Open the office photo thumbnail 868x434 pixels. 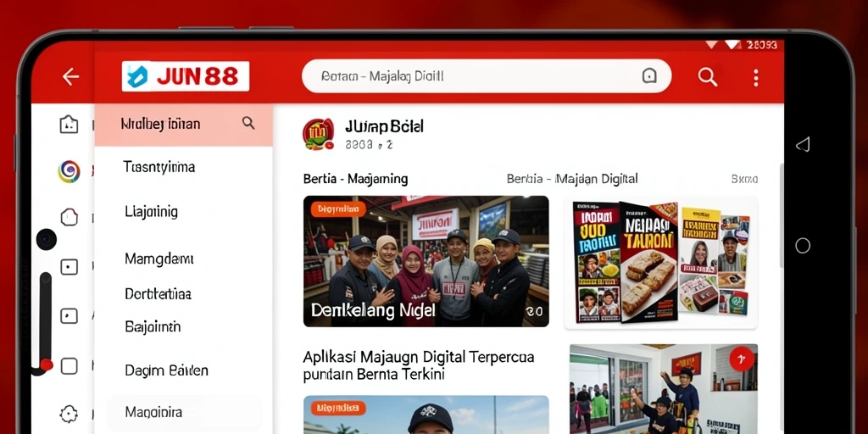(x=664, y=388)
